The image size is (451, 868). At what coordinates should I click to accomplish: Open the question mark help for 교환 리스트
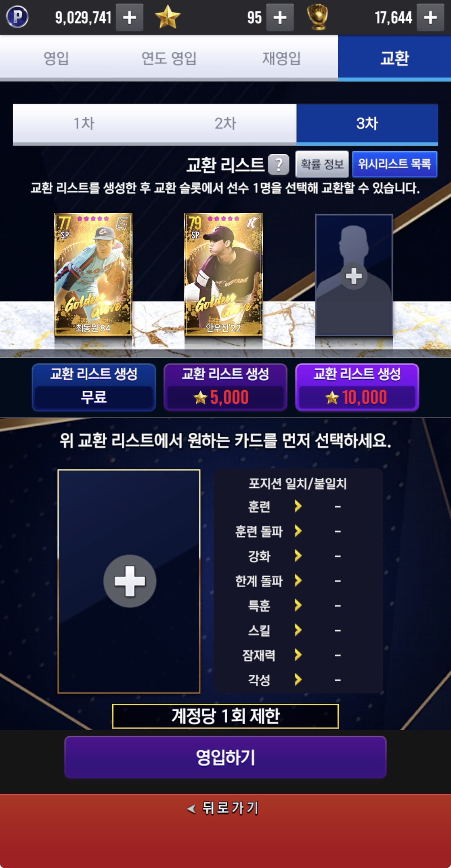click(x=278, y=165)
